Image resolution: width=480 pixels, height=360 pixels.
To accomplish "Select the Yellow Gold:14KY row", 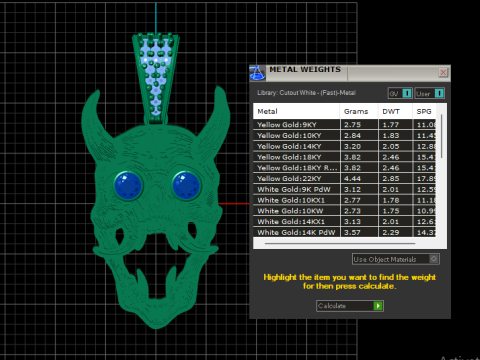I will [x=344, y=146].
